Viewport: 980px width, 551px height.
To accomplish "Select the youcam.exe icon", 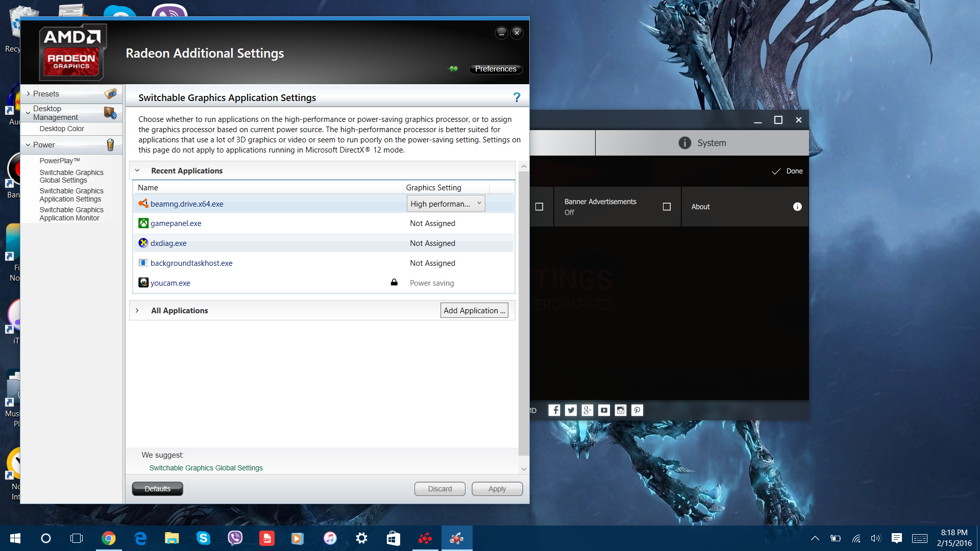I will click(143, 283).
